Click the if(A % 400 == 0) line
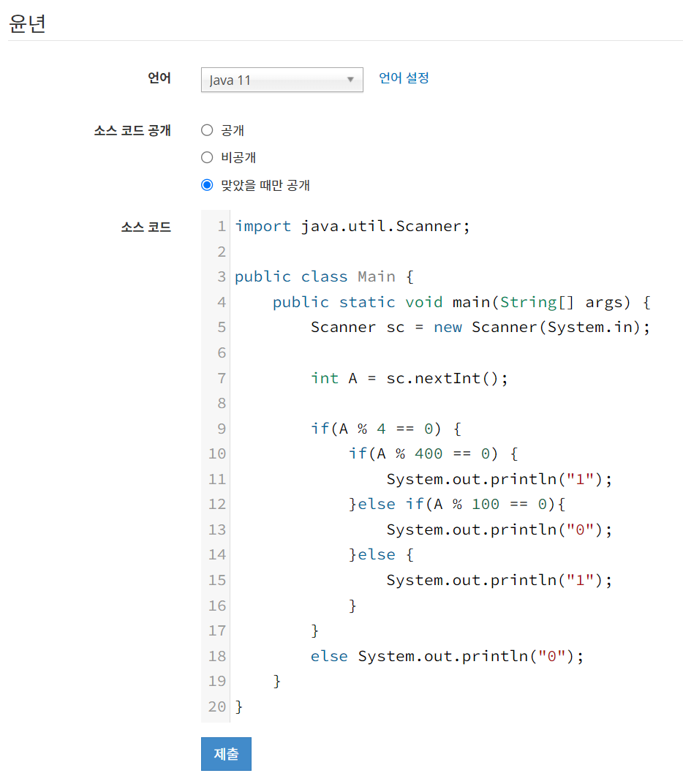Screen dimensions: 683x784 point(433,453)
